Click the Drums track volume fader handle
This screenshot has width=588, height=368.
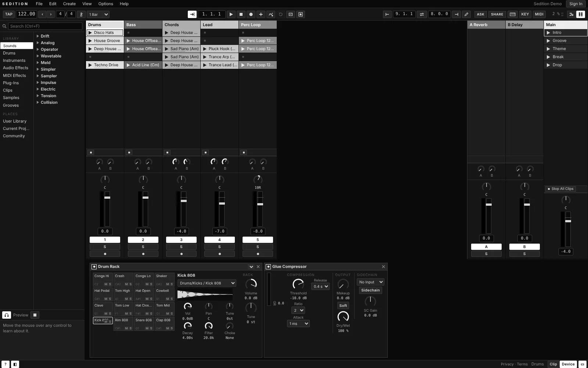pos(107,198)
